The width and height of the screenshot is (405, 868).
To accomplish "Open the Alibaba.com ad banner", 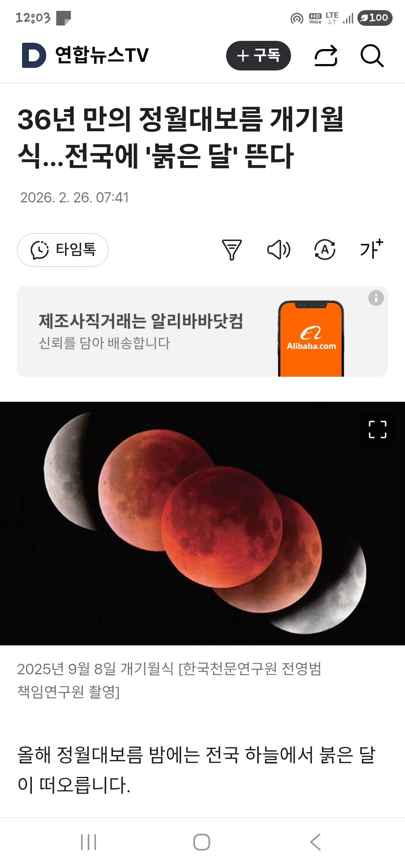I will 202,331.
